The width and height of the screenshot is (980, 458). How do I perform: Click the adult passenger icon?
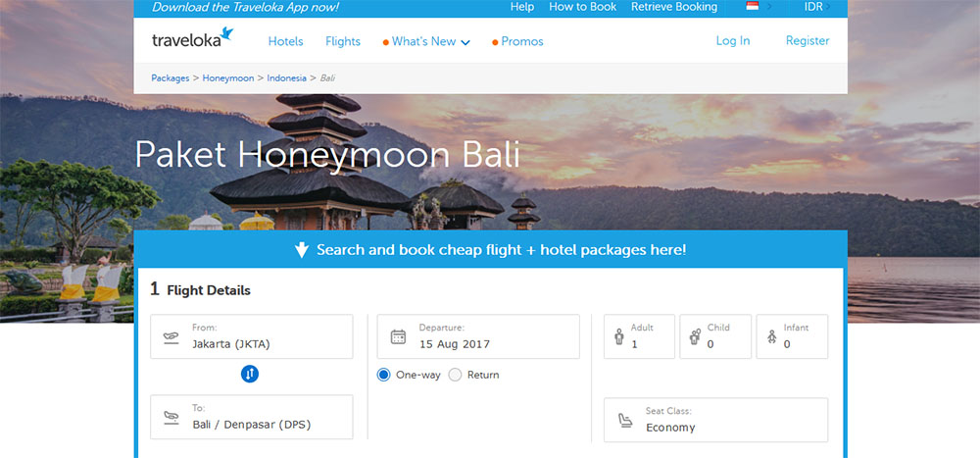pyautogui.click(x=619, y=336)
